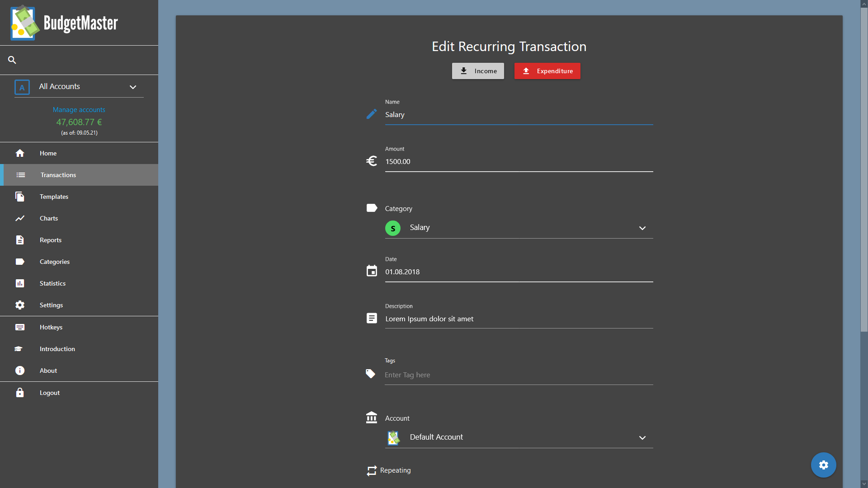Click the Introduction graduation cap icon

click(x=19, y=349)
